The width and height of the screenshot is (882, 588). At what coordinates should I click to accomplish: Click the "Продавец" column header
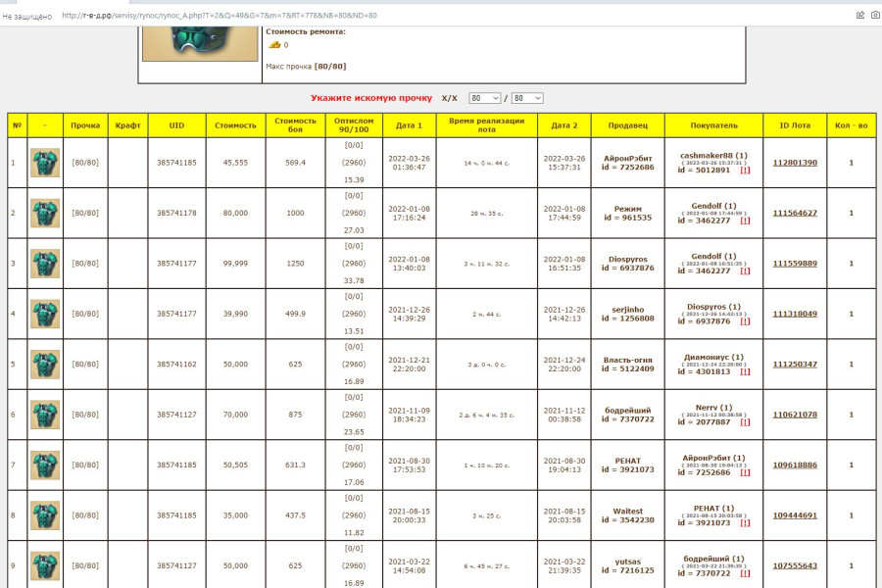click(x=628, y=125)
